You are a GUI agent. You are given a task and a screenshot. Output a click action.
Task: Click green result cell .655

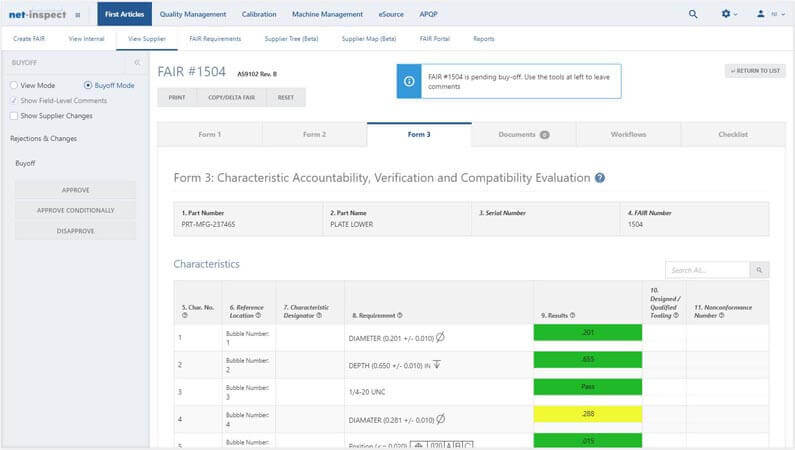588,359
